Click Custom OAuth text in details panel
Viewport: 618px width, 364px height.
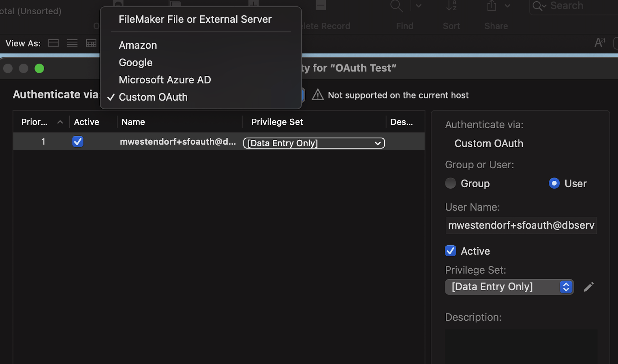[489, 143]
